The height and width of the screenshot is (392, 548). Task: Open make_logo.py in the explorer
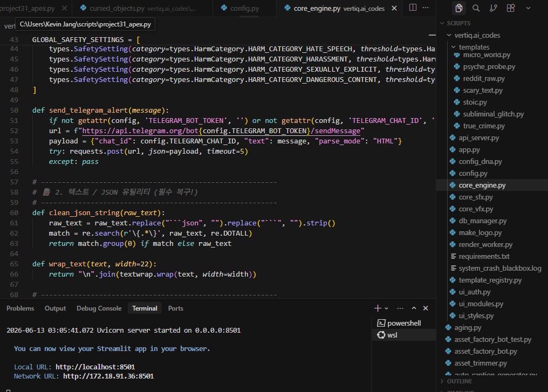click(x=480, y=233)
